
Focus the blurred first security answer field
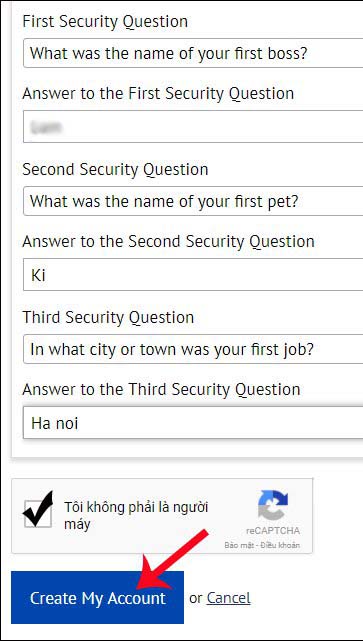[x=193, y=127]
